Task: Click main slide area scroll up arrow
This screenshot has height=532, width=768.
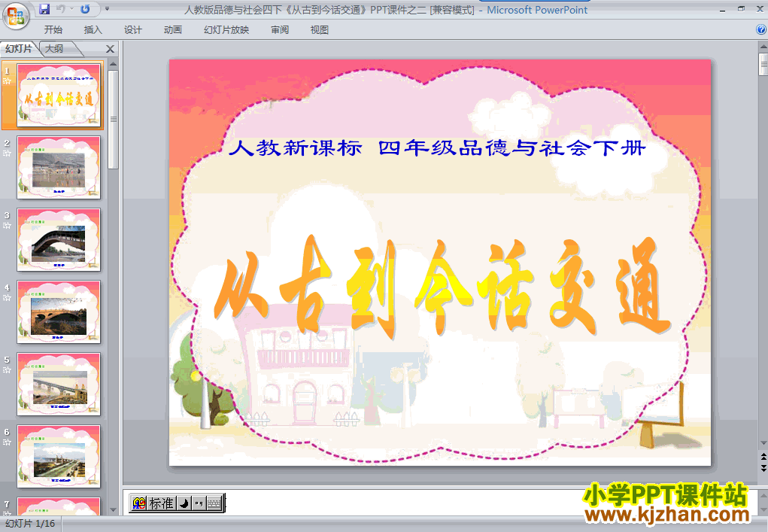Action: 763,47
